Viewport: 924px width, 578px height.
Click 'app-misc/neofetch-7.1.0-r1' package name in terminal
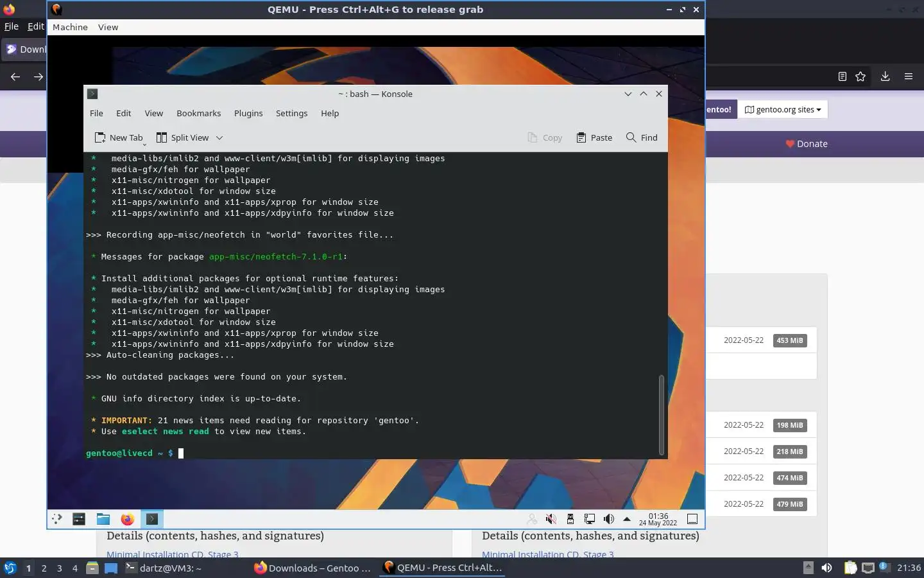pos(276,257)
